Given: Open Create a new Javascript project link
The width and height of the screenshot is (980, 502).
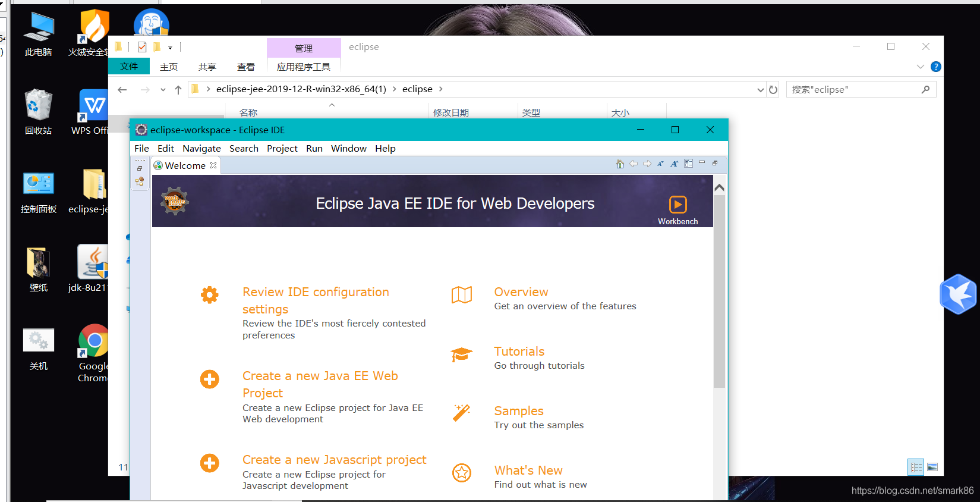Looking at the screenshot, I should (x=335, y=460).
